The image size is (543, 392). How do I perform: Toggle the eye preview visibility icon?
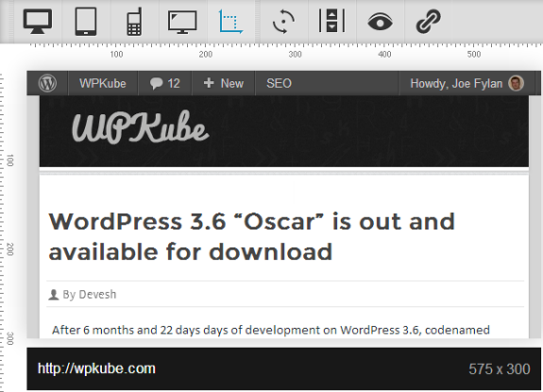click(380, 22)
